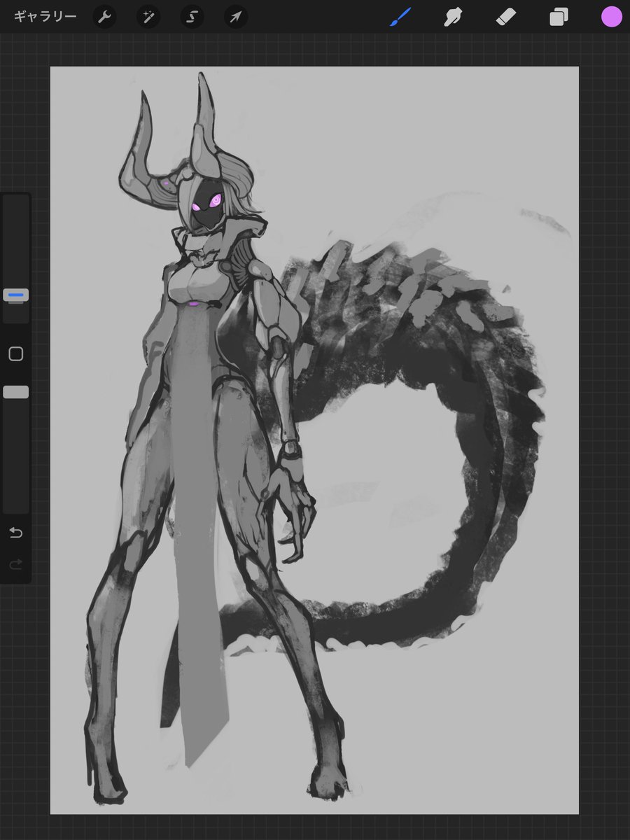Click the brush opacity slider handle

(x=16, y=392)
